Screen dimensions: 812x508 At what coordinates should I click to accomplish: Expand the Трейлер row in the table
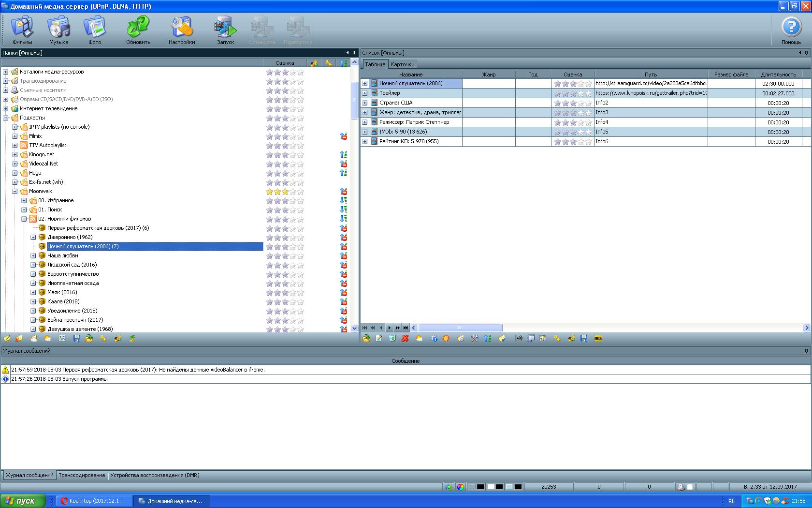click(365, 93)
